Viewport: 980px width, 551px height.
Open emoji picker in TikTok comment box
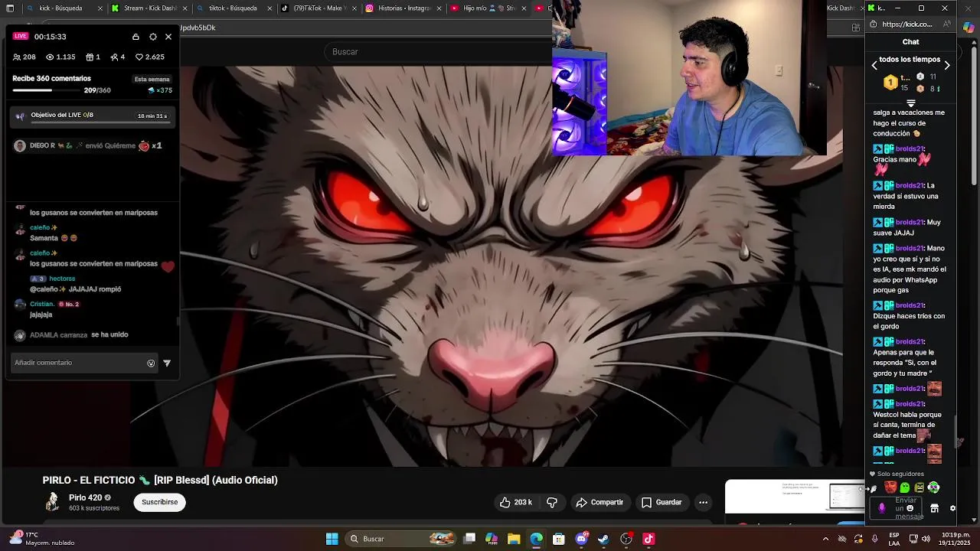coord(151,364)
